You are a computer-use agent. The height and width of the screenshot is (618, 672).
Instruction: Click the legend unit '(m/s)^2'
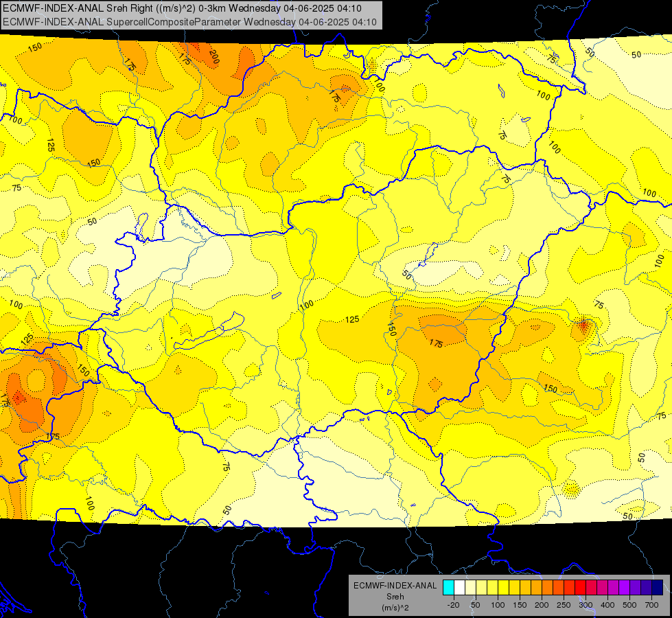tap(395, 608)
